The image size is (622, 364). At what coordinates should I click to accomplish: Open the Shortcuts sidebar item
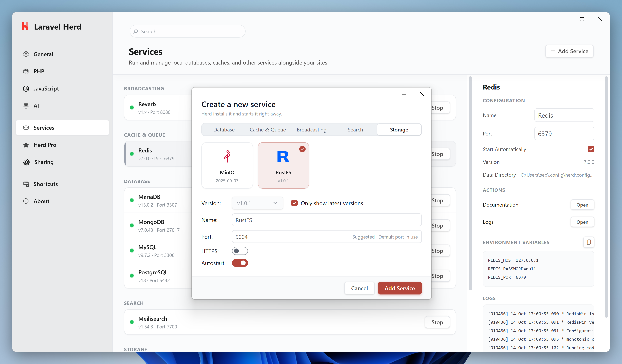click(x=62, y=184)
